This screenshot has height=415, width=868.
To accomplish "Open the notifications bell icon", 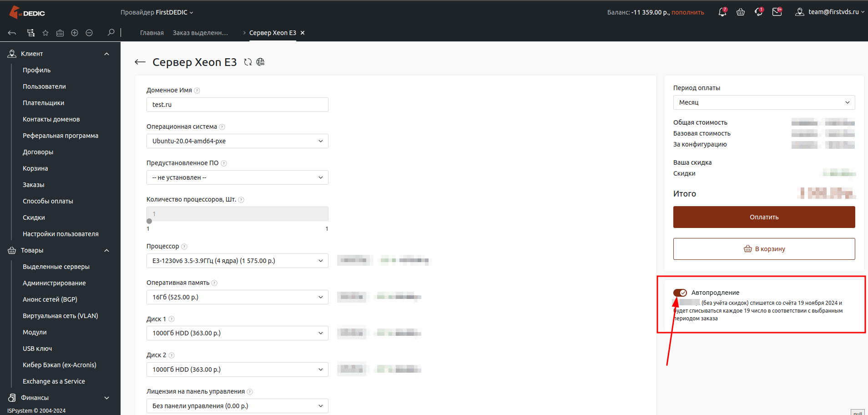I will 722,12.
